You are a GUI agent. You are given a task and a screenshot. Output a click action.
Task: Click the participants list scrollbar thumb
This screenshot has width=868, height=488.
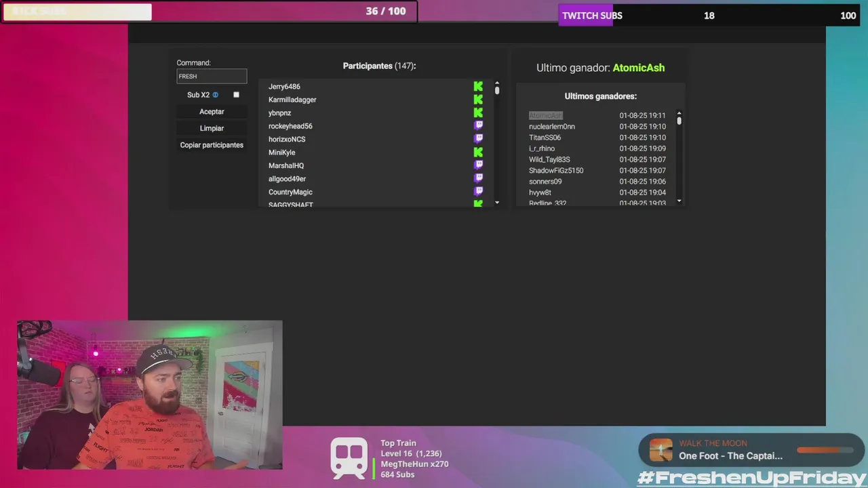tap(497, 89)
